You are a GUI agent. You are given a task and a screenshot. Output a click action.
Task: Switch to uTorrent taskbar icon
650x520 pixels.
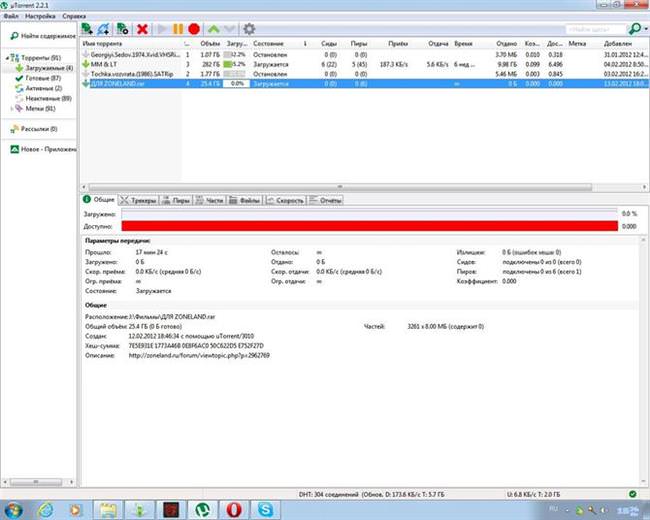tap(203, 510)
